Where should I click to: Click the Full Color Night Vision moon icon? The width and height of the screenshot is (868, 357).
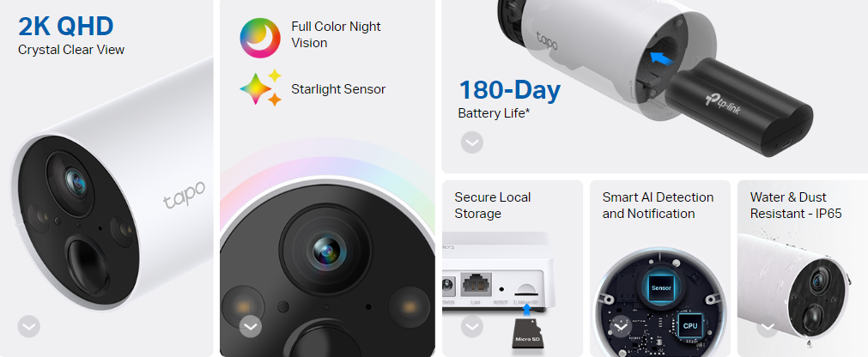260,39
